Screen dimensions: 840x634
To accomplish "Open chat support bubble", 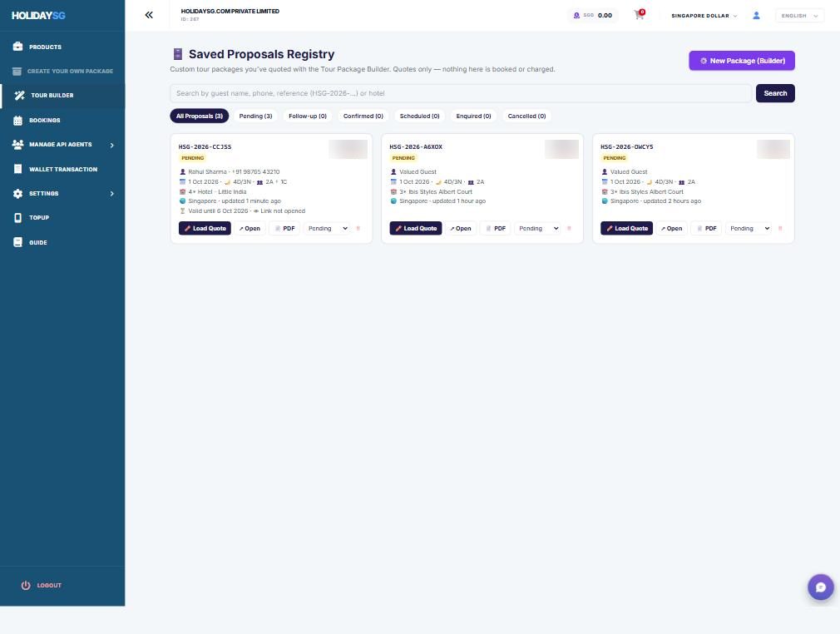I will (x=820, y=587).
